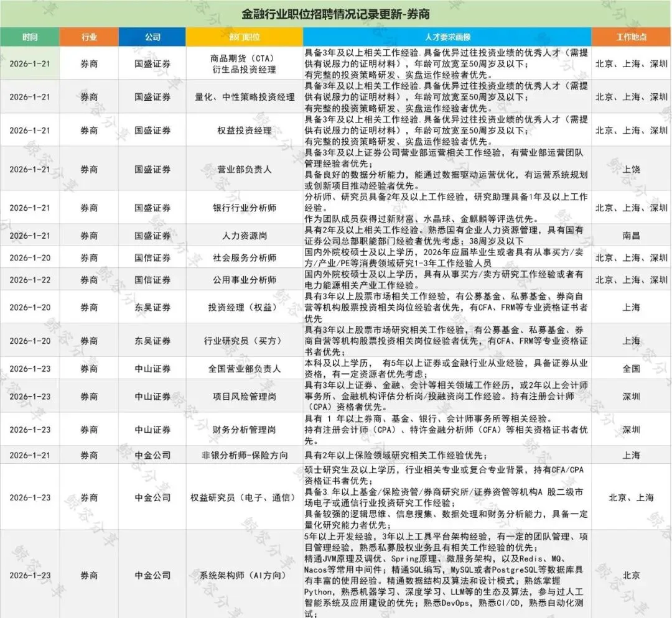Select the 公司 column header
Screen dimensions: 672x618
pos(152,37)
